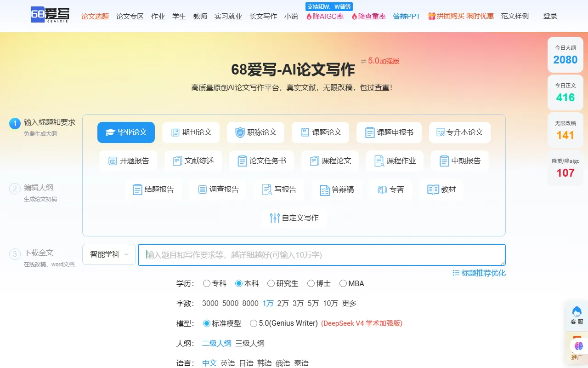
Task: Open the 范文样例 menu item
Action: pos(515,16)
